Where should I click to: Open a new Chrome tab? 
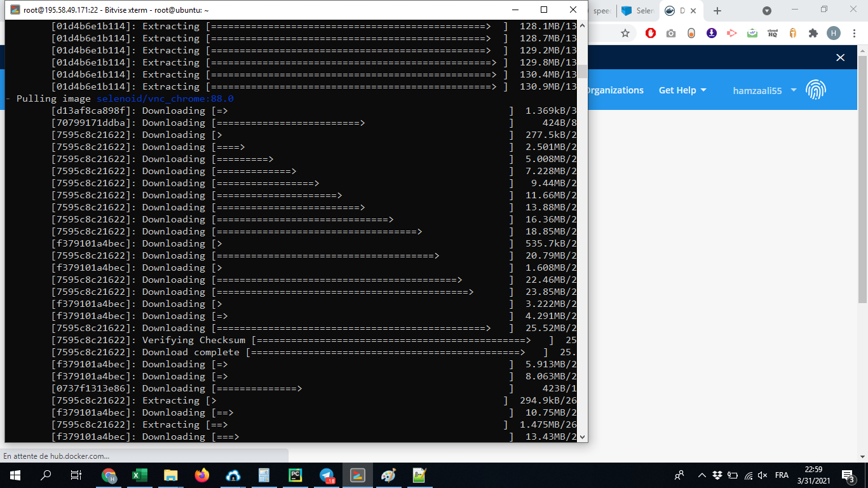(x=717, y=11)
